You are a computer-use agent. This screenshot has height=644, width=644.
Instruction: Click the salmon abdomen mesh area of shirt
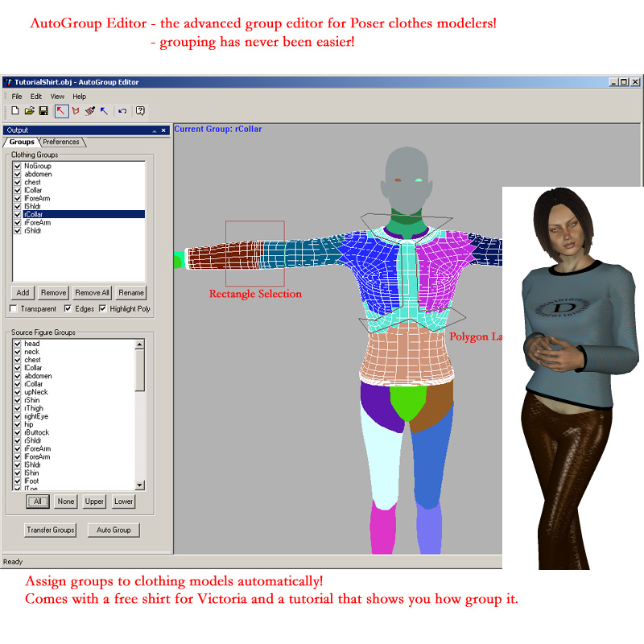(407, 353)
